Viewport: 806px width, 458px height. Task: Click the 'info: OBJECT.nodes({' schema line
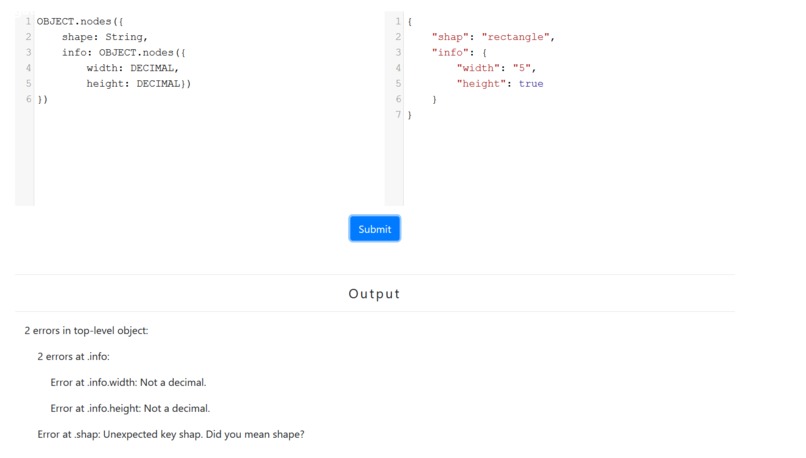(x=123, y=52)
